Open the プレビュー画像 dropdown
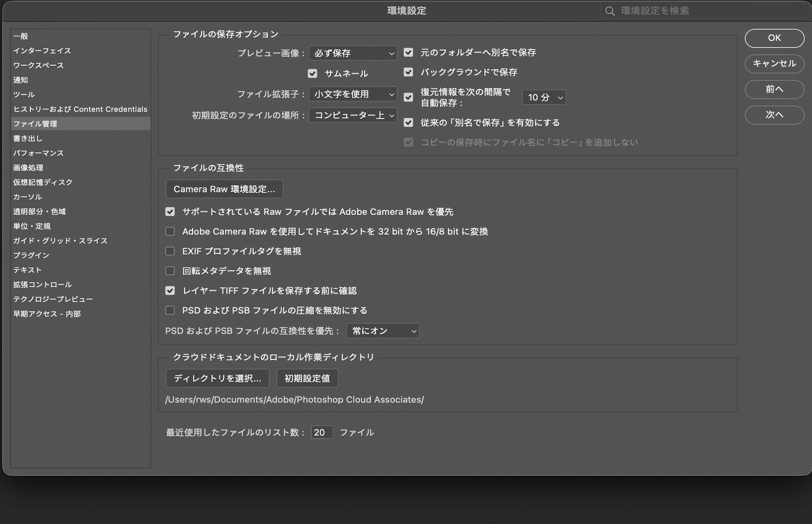 [x=353, y=53]
